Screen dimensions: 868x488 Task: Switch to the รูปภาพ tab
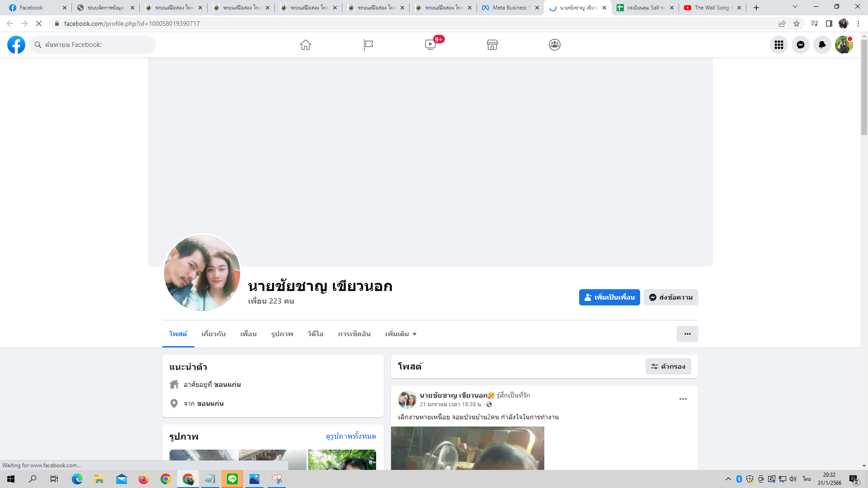click(282, 334)
